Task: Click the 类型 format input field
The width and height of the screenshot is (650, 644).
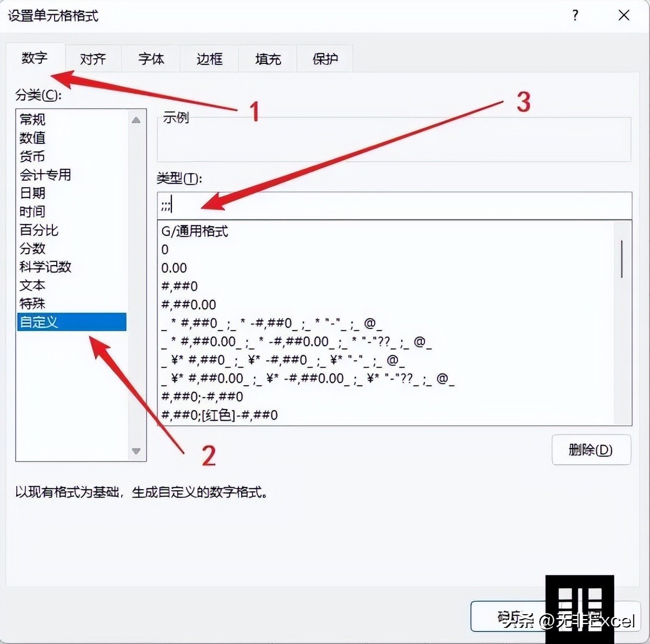Action: click(x=394, y=206)
